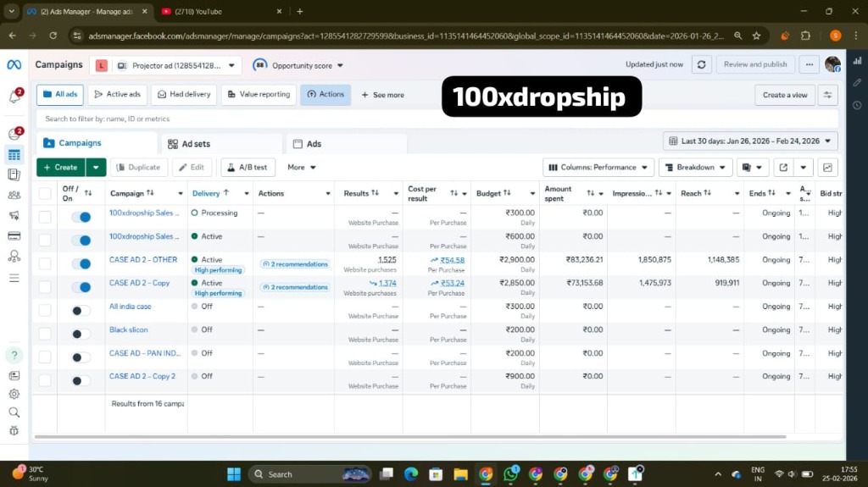This screenshot has height=487, width=868.
Task: Click the green Create button
Action: [61, 167]
